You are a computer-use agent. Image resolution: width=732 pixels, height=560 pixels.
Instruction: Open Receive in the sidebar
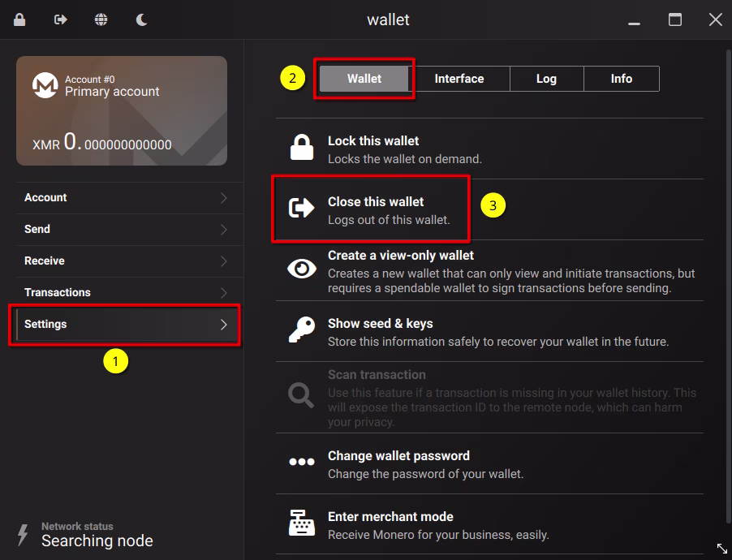coord(45,261)
